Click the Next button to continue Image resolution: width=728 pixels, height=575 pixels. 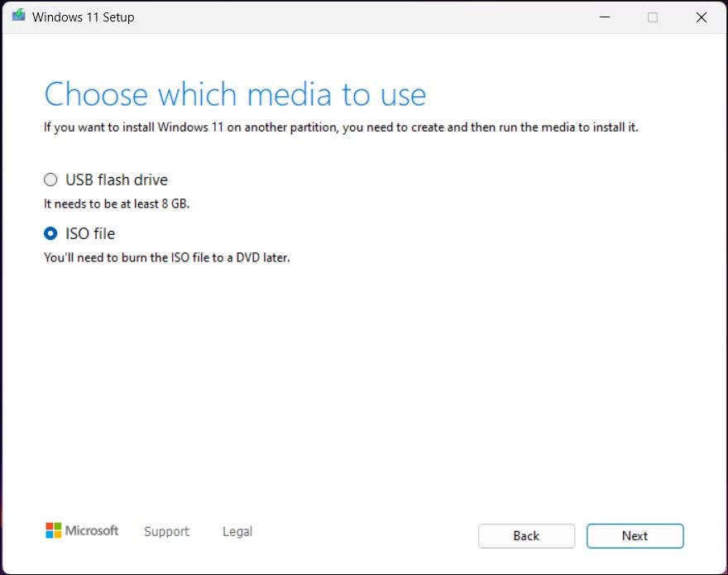[x=635, y=536]
